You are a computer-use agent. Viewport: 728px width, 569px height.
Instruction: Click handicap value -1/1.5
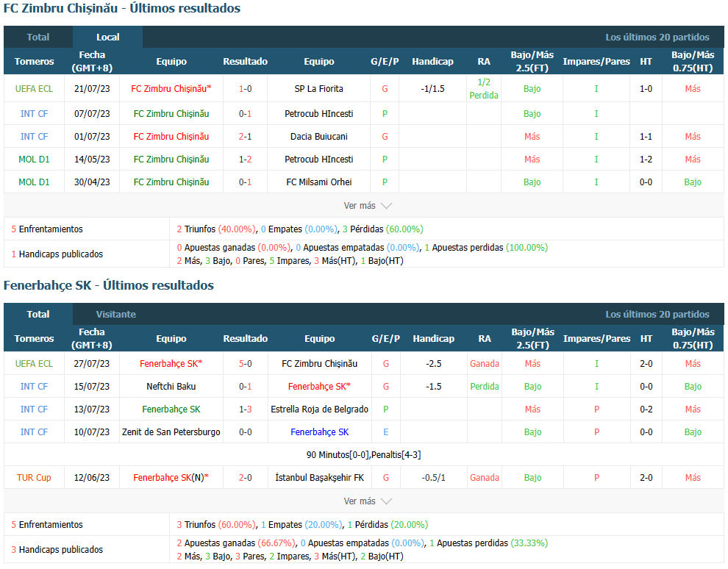[x=432, y=89]
